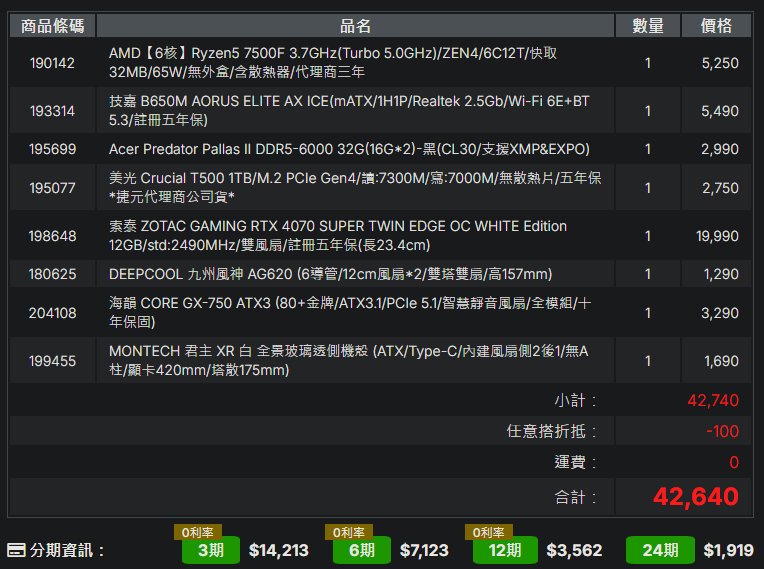Click the 0利率 badge above 12期
Image resolution: width=764 pixels, height=569 pixels.
click(x=489, y=532)
